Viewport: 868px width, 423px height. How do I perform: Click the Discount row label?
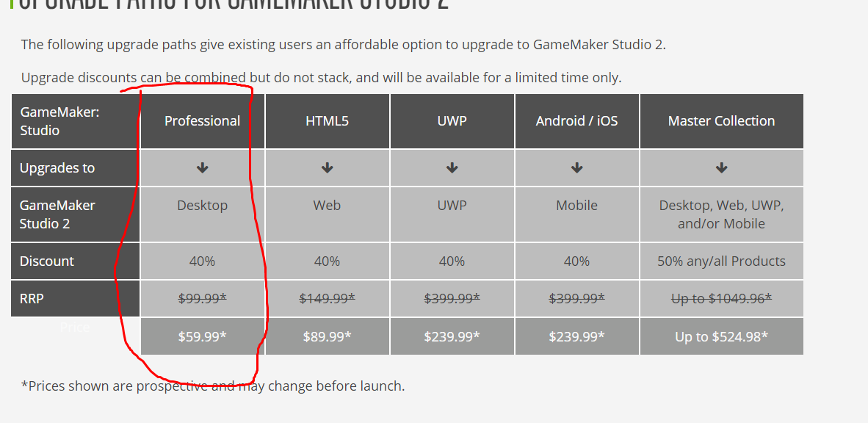tap(75, 261)
